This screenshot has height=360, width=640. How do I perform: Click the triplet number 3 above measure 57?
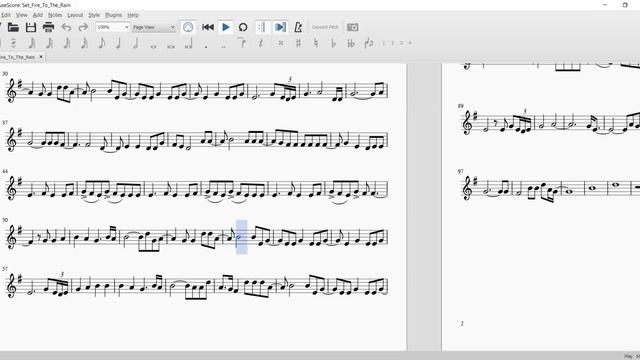coord(62,274)
